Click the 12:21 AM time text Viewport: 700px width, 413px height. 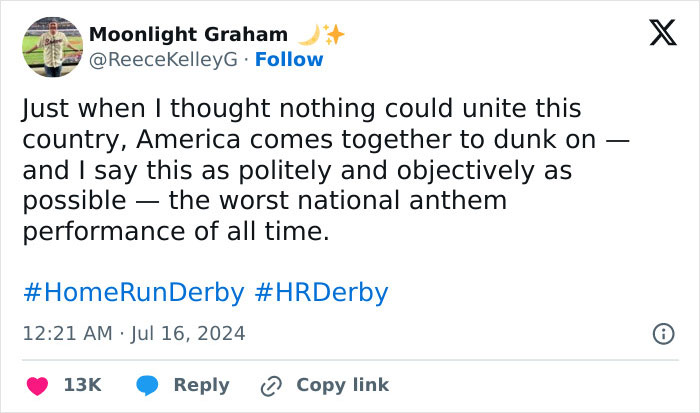tap(67, 333)
